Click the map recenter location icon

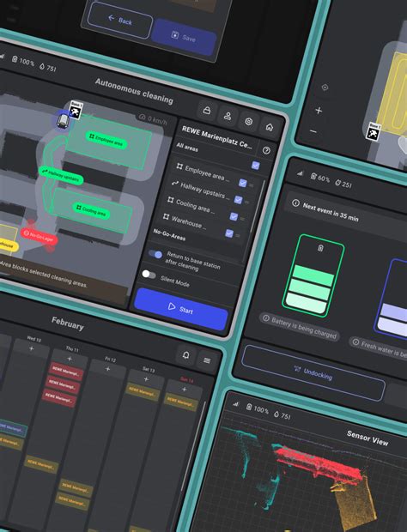[x=325, y=88]
